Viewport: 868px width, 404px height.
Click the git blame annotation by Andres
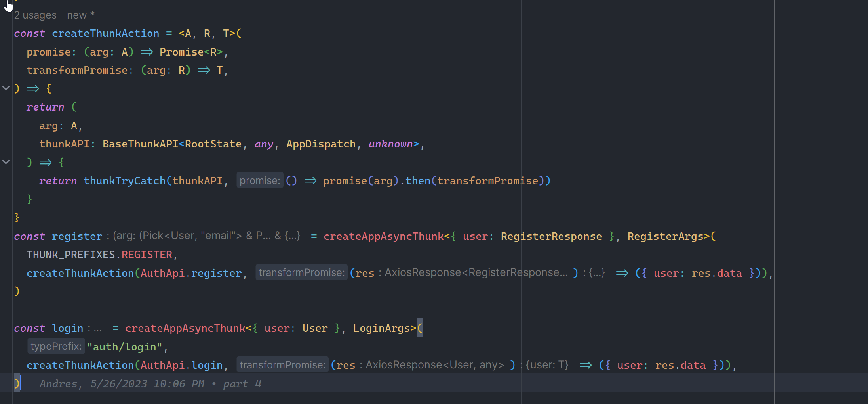point(150,384)
